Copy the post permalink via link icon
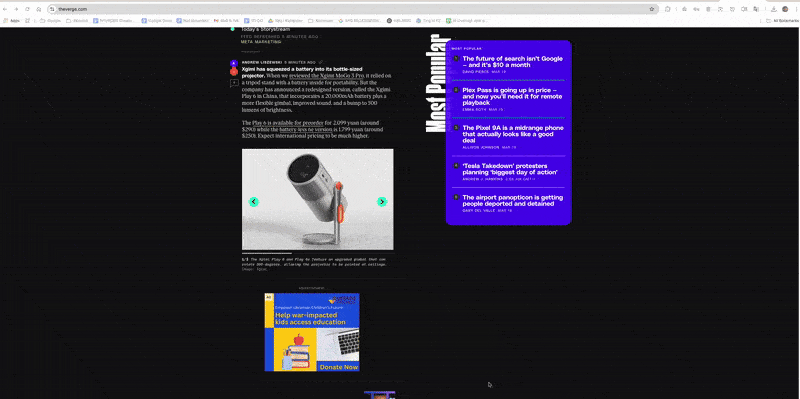Screen dimensions: 800x399 (320, 62)
